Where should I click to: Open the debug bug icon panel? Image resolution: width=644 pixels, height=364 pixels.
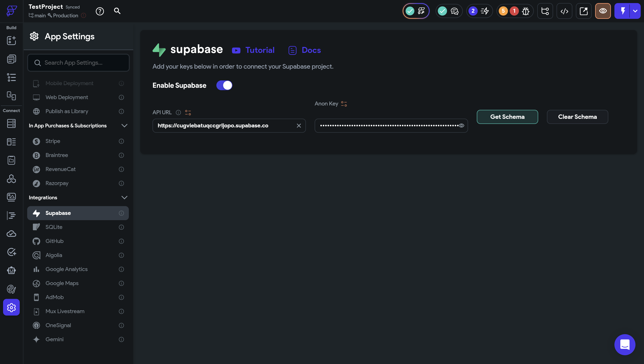point(525,11)
